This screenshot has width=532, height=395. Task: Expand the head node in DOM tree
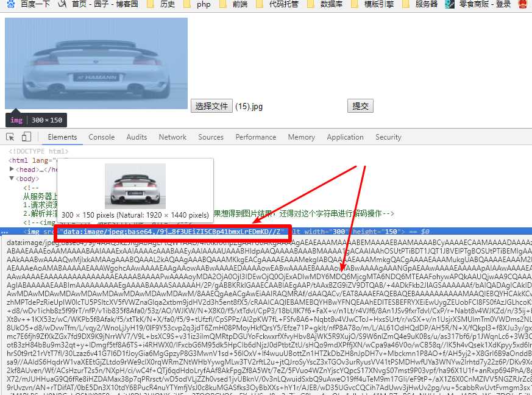coord(12,169)
